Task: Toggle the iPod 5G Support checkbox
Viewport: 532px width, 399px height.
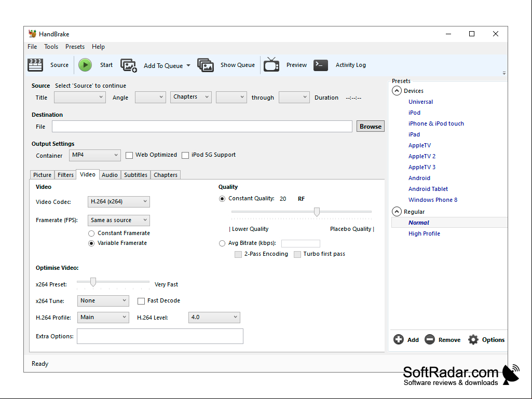Action: point(185,155)
